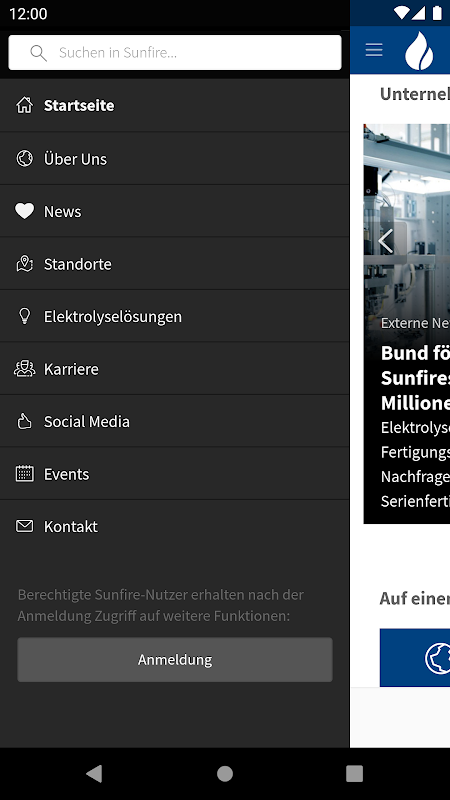450x800 pixels.
Task: Tap the Android home navigation button
Action: [225, 774]
